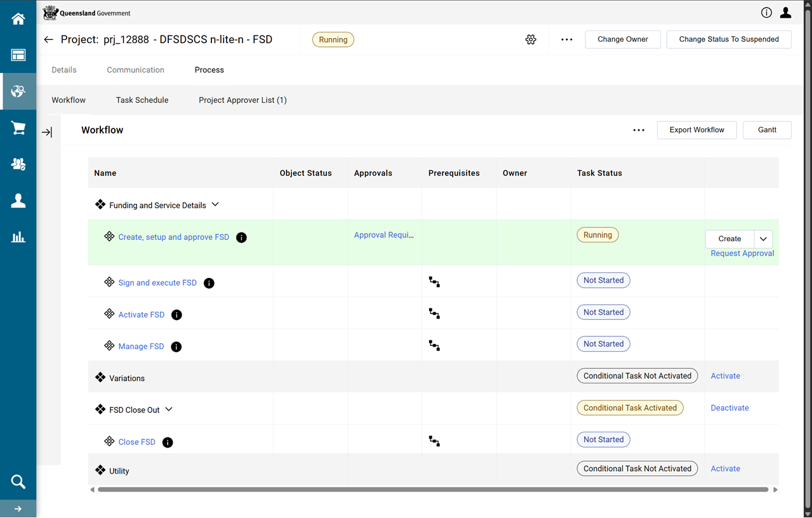Image resolution: width=812 pixels, height=518 pixels.
Task: Click the back arrow beside Project title
Action: coord(49,39)
